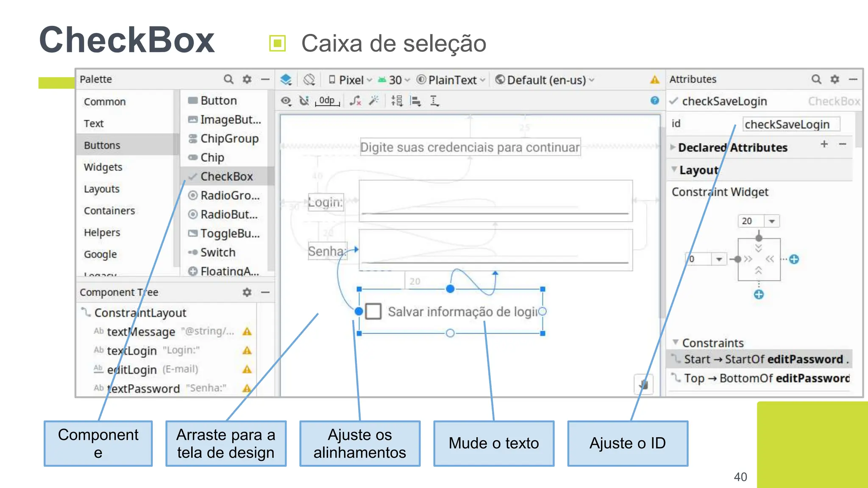Pick ImageButton from palette list
The image size is (868, 488).
click(225, 119)
